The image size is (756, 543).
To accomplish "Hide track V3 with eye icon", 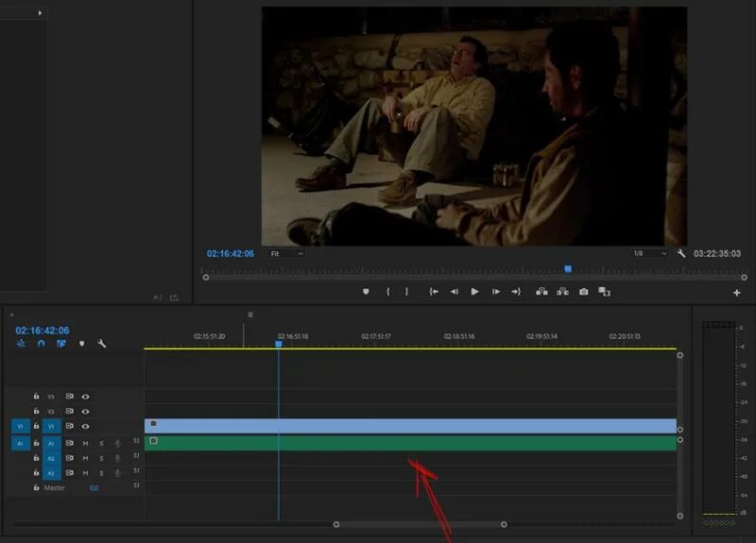I will (85, 397).
